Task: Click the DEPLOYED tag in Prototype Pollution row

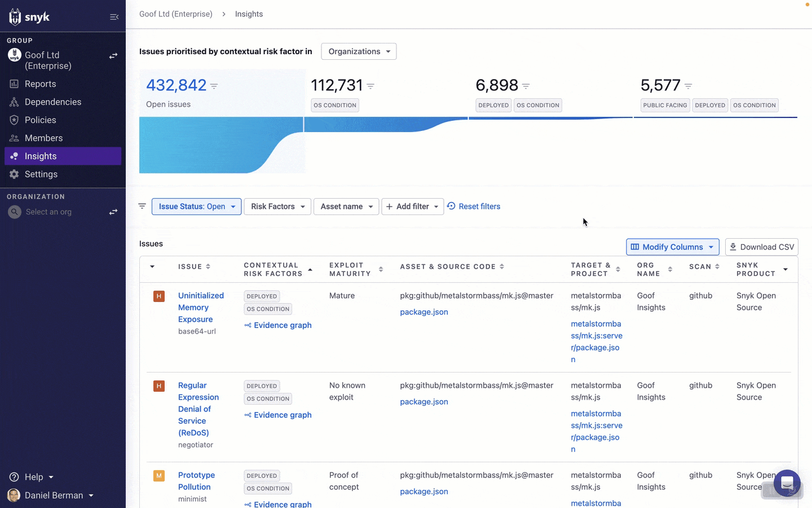Action: [262, 476]
